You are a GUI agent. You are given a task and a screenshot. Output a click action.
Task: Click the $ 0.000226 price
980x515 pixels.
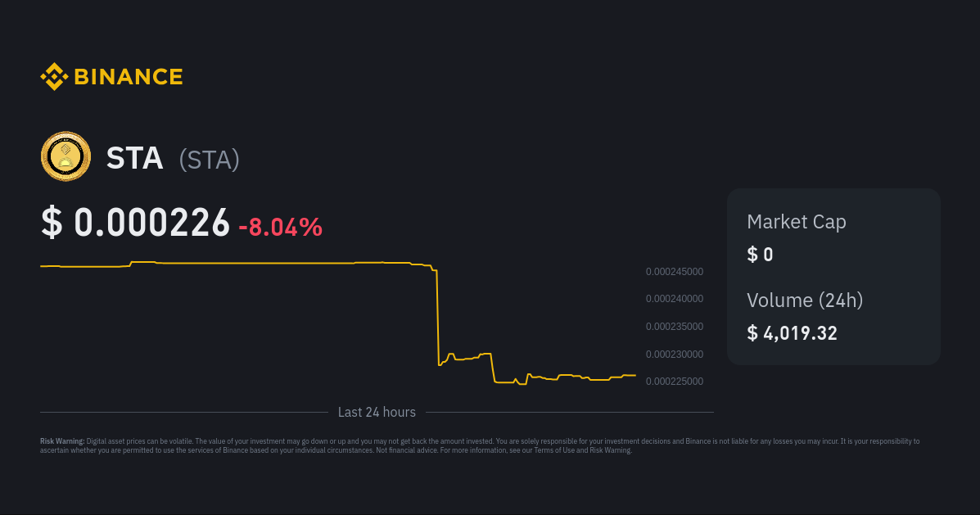pyautogui.click(x=136, y=224)
